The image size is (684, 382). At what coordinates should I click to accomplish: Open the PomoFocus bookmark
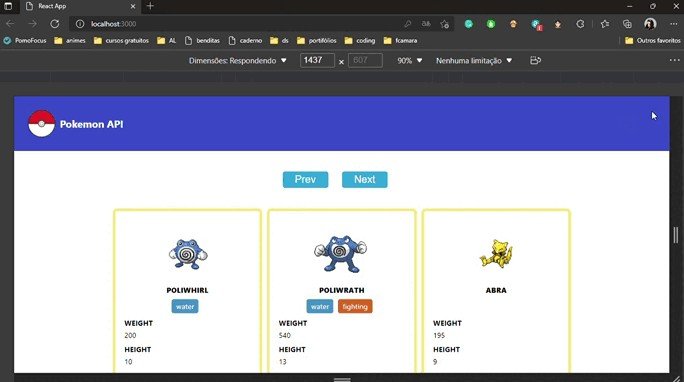point(25,41)
